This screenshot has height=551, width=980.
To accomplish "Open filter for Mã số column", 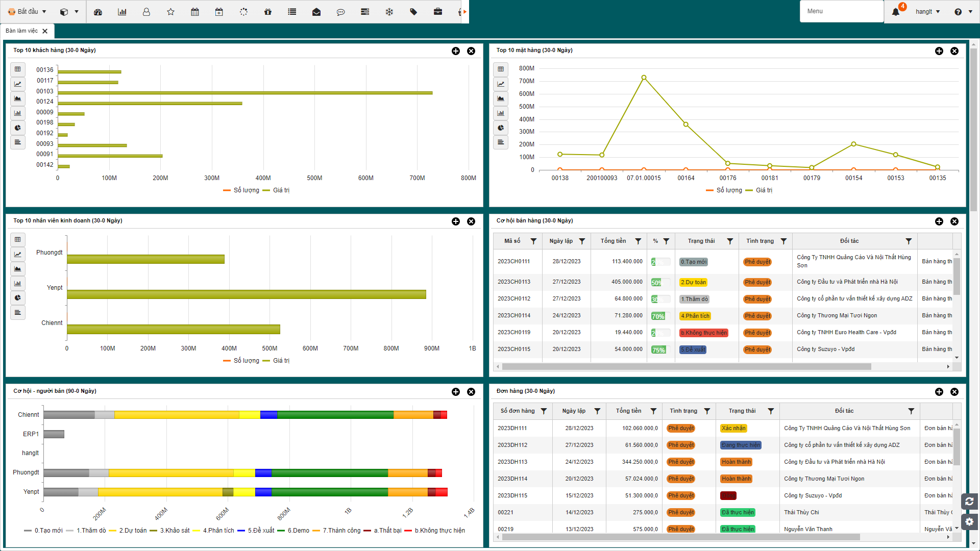I will [533, 241].
